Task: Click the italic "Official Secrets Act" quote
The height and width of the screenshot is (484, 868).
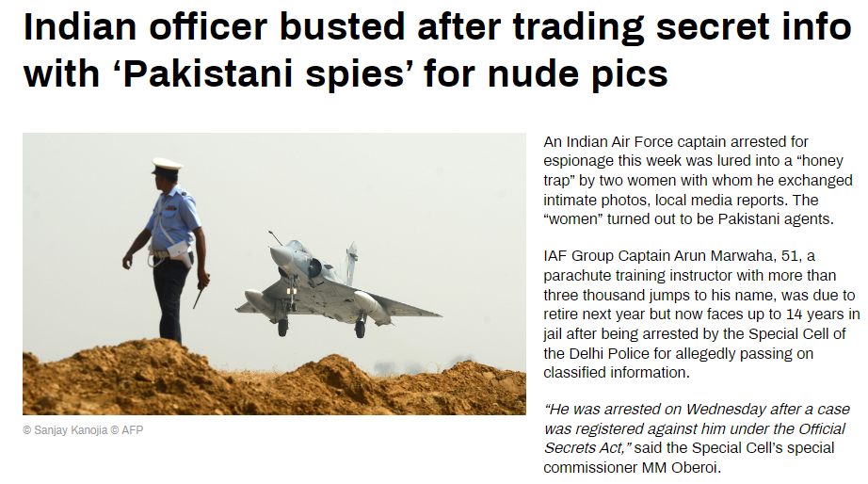Action: click(696, 438)
